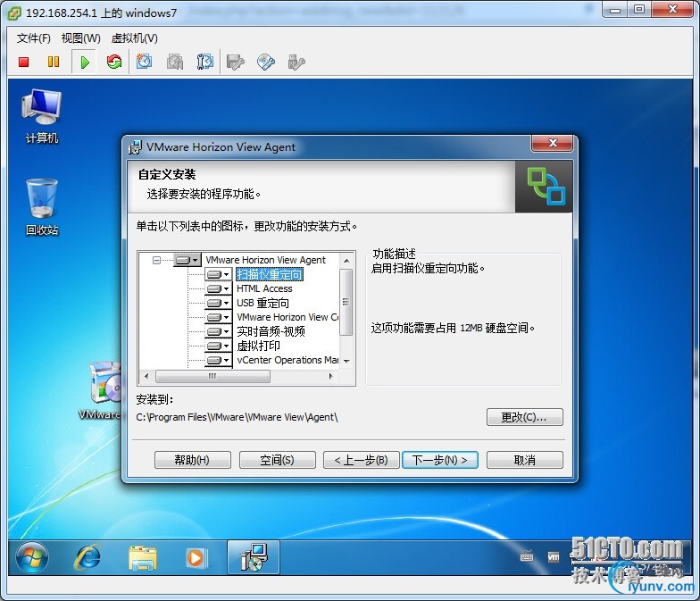Open install dropdown for VMware Horizon View C…
Viewport: 700px width, 601px height.
click(x=218, y=317)
